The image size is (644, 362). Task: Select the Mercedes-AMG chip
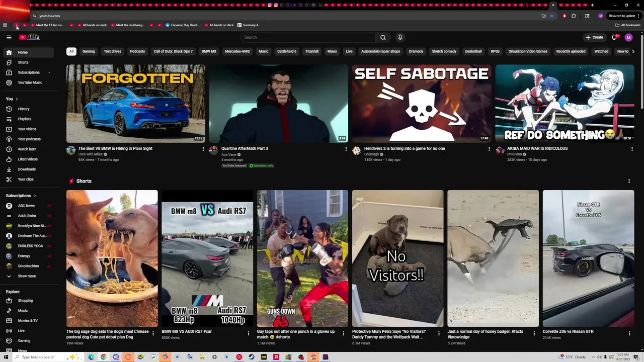click(237, 51)
